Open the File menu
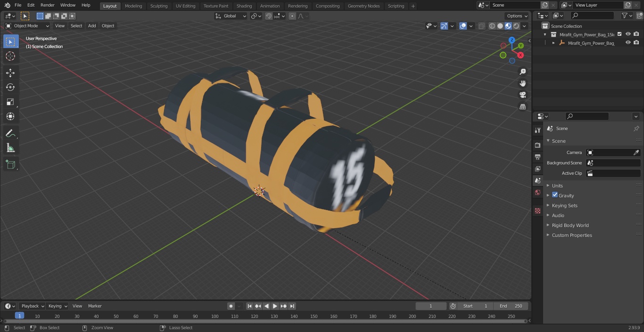This screenshot has height=332, width=644. click(18, 5)
